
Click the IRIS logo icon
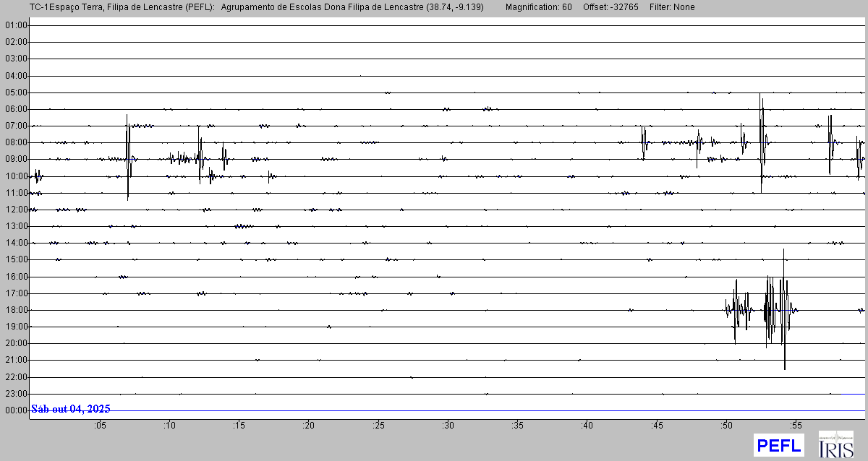[x=835, y=444]
